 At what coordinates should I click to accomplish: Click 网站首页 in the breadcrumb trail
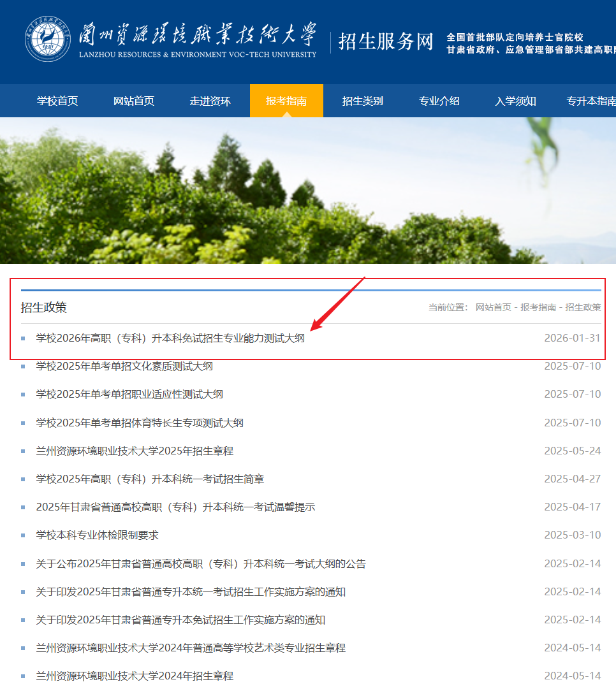493,307
